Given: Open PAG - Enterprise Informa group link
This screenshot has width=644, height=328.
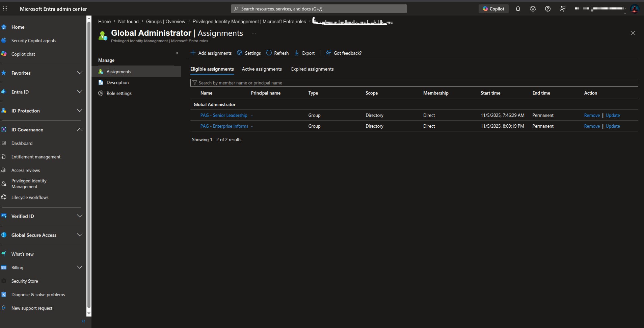Looking at the screenshot, I should tap(224, 126).
